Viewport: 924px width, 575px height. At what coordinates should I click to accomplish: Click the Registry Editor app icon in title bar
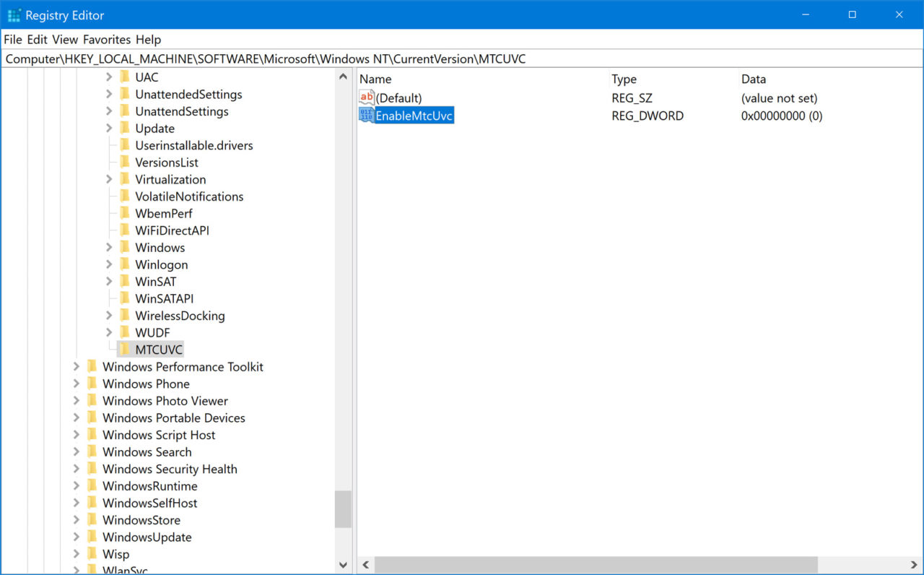point(14,14)
